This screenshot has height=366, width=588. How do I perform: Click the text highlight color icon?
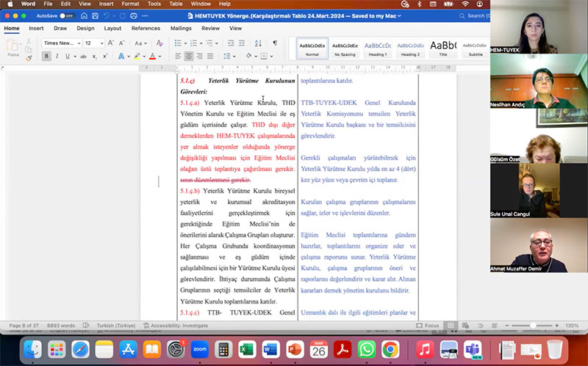coord(137,56)
